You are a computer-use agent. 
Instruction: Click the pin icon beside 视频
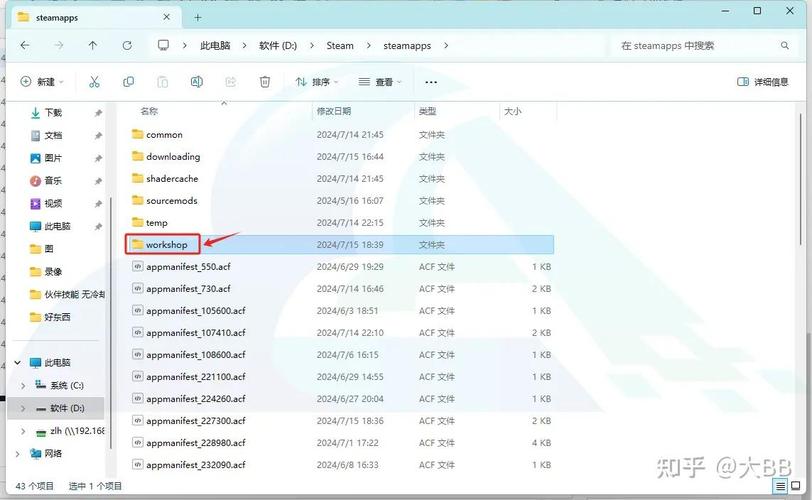pyautogui.click(x=98, y=204)
